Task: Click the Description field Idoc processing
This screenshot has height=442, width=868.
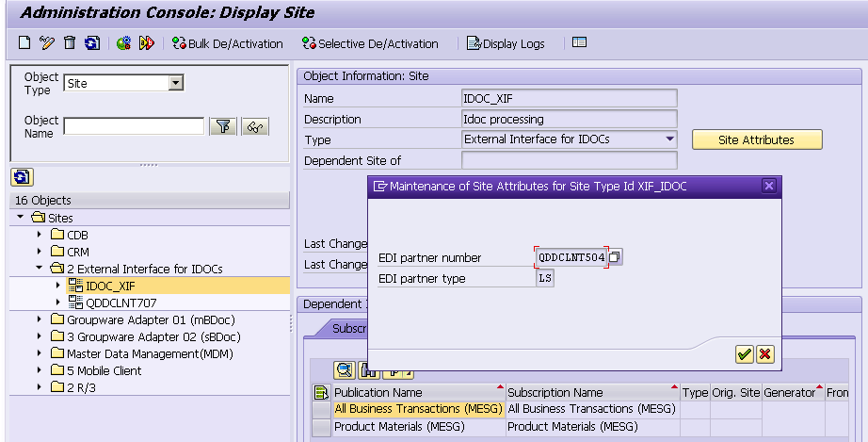Action: 569,119
